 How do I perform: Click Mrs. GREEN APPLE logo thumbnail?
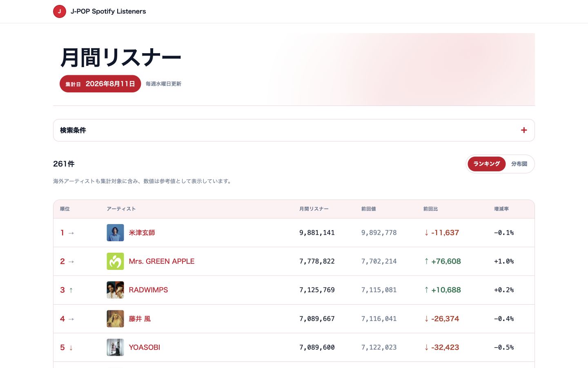[115, 261]
